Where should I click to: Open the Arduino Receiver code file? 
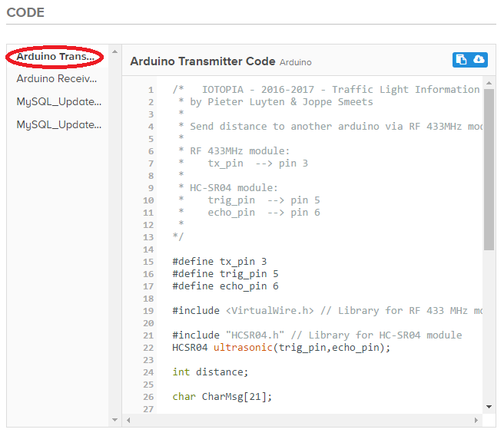click(x=58, y=78)
